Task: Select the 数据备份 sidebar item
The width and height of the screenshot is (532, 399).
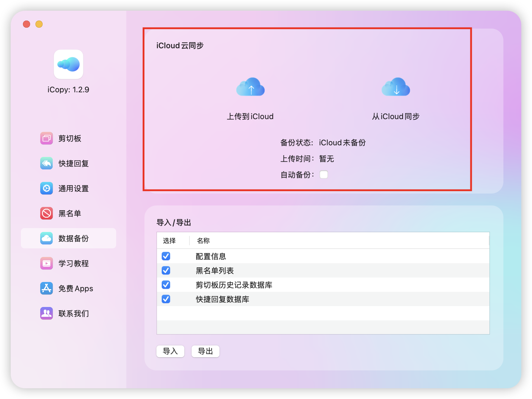Action: [69, 239]
